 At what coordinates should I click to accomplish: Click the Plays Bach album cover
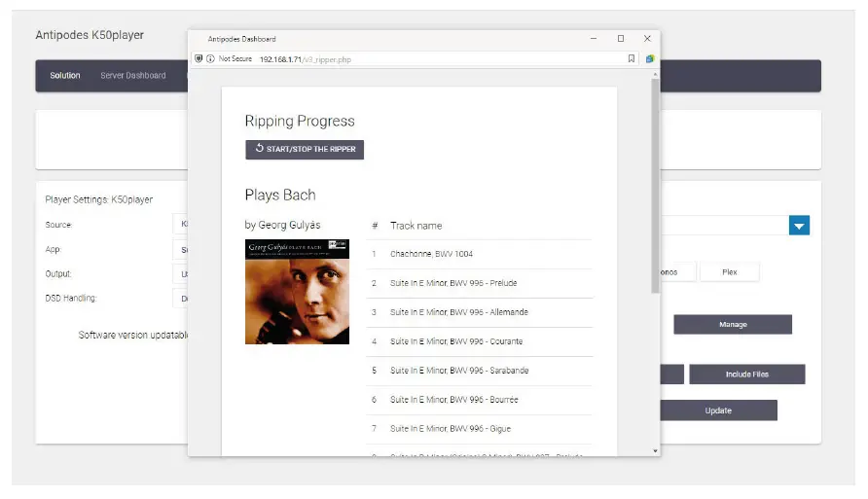pos(297,292)
